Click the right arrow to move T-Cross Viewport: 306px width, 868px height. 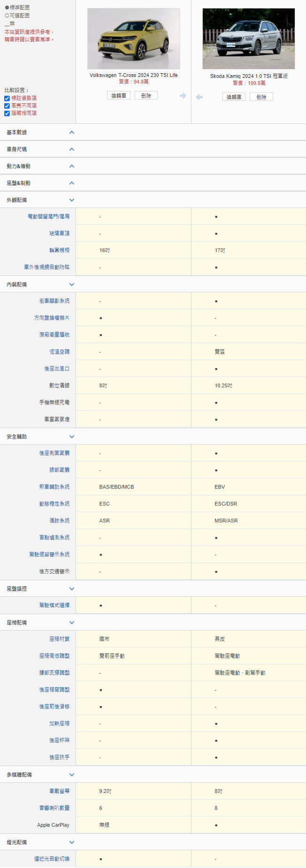pos(183,96)
